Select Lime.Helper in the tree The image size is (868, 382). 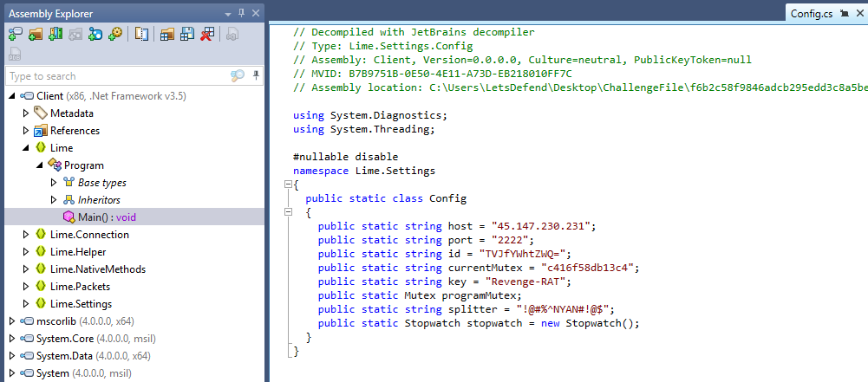(x=78, y=251)
